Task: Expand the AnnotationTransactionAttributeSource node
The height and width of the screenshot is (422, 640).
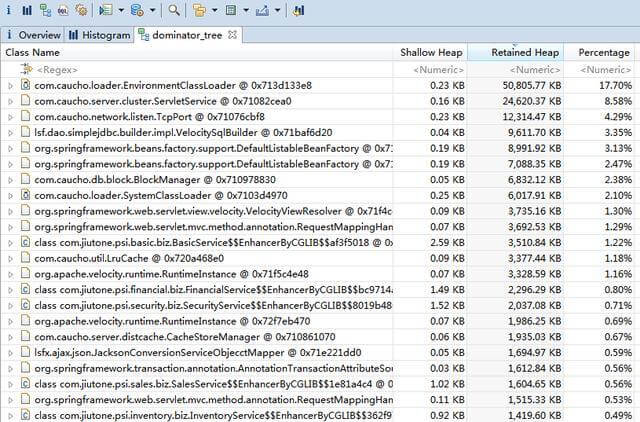Action: [x=11, y=369]
